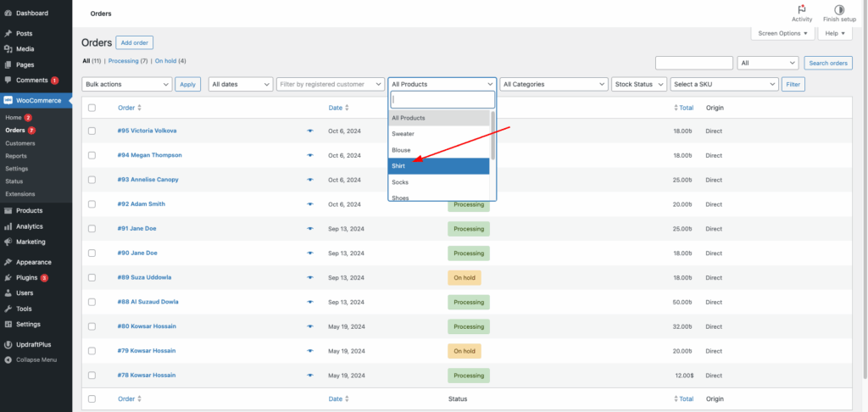
Task: Expand Screen Options panel
Action: click(x=782, y=33)
